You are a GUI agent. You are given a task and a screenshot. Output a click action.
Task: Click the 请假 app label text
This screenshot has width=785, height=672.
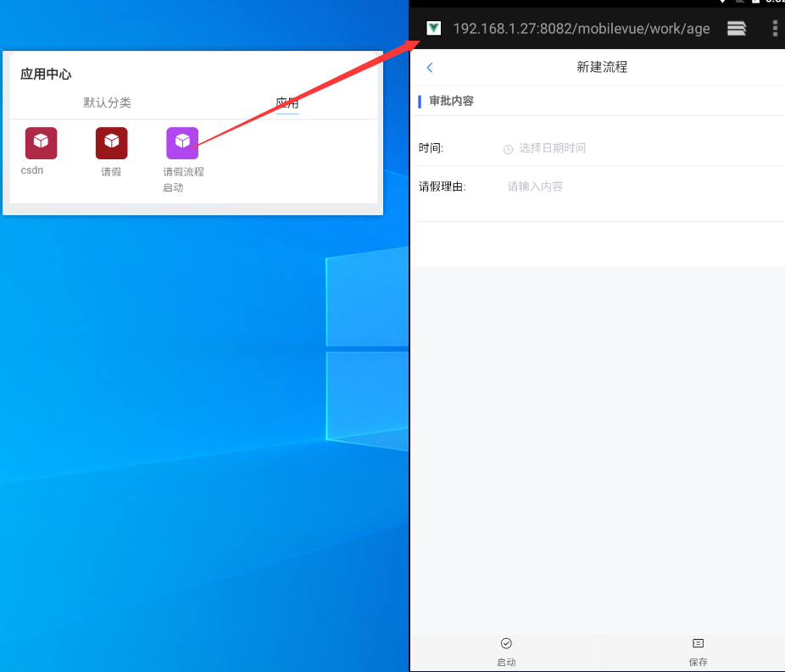pyautogui.click(x=111, y=172)
